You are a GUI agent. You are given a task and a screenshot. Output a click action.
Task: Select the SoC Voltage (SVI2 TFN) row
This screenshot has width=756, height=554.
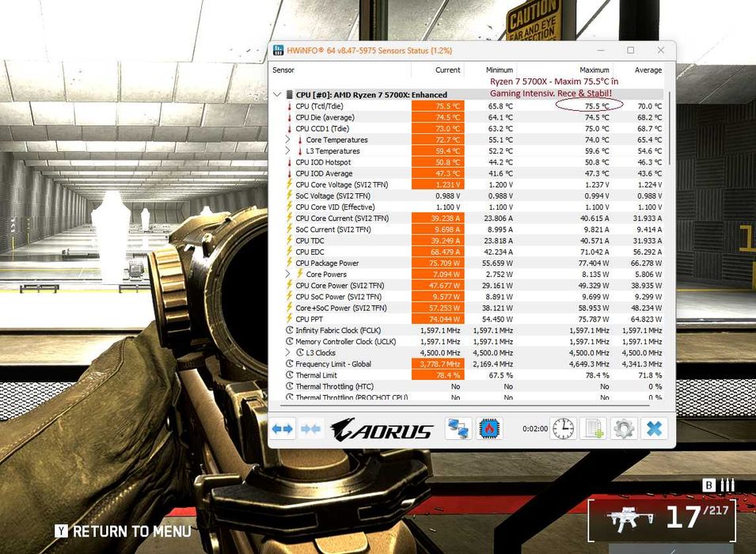click(467, 195)
